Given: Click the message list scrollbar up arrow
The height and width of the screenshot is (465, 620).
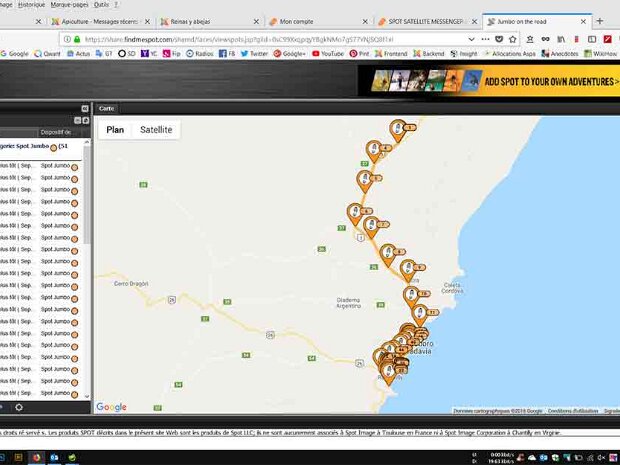Looking at the screenshot, I should click(87, 142).
